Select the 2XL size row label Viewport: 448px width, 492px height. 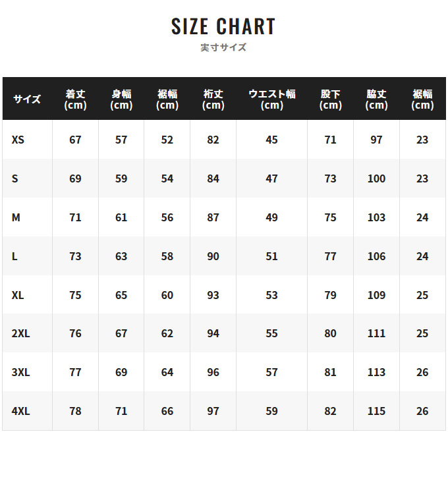coord(21,333)
